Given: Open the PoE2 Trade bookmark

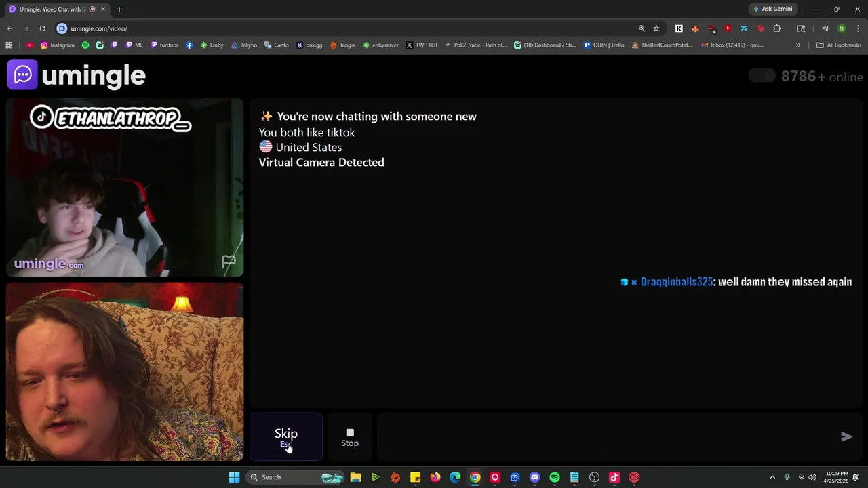Looking at the screenshot, I should [x=475, y=45].
